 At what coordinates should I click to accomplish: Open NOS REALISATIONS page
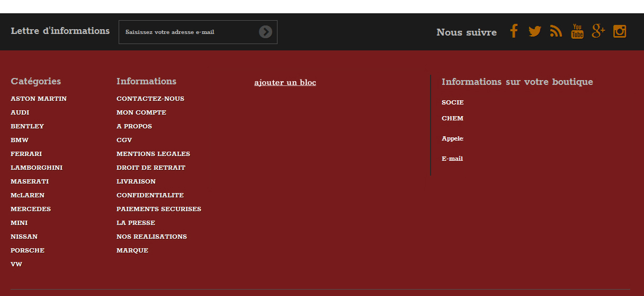152,237
